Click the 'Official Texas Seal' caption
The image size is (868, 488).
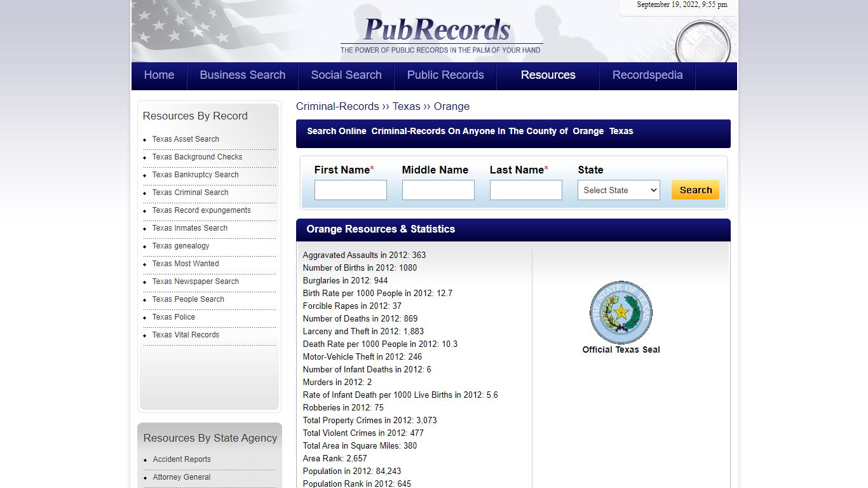coord(621,349)
